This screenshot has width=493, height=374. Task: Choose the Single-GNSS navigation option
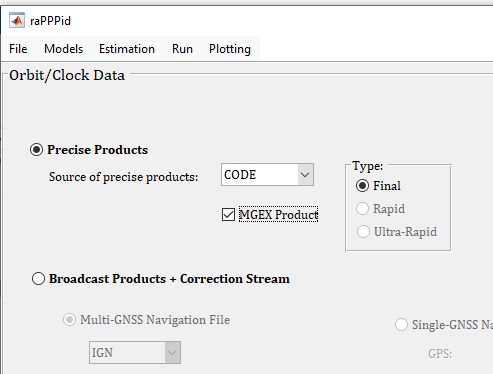401,324
